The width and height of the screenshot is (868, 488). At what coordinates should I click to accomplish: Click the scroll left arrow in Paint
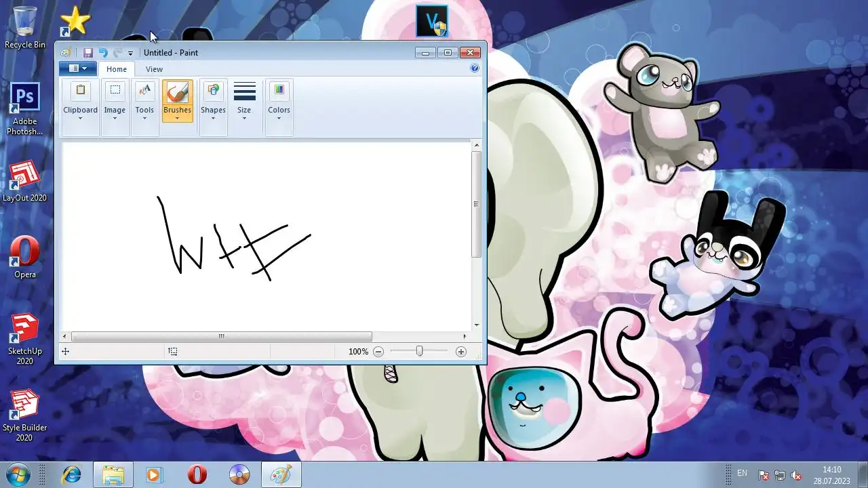[65, 336]
